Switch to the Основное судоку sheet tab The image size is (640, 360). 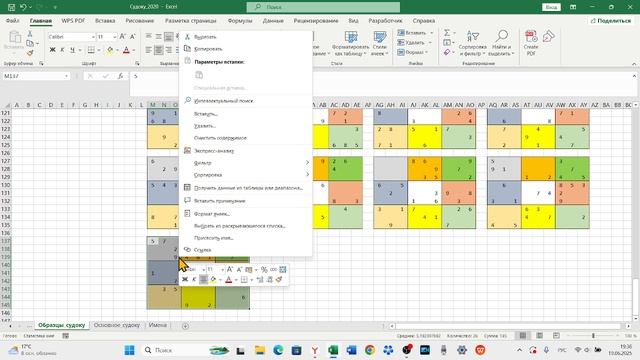pyautogui.click(x=117, y=325)
